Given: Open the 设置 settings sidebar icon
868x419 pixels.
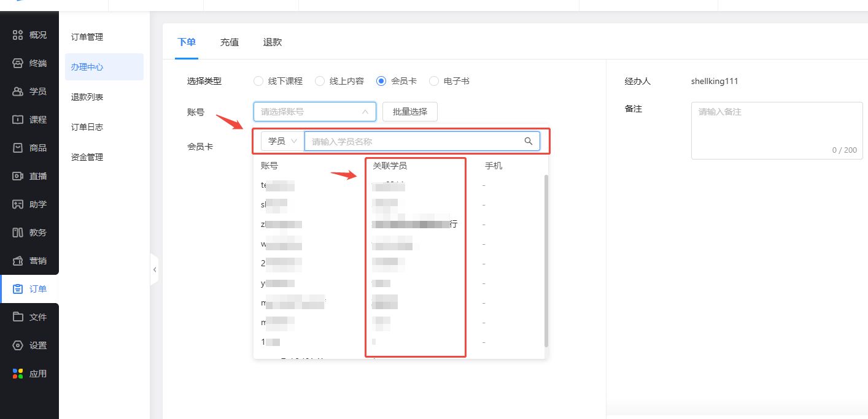Looking at the screenshot, I should (x=18, y=345).
